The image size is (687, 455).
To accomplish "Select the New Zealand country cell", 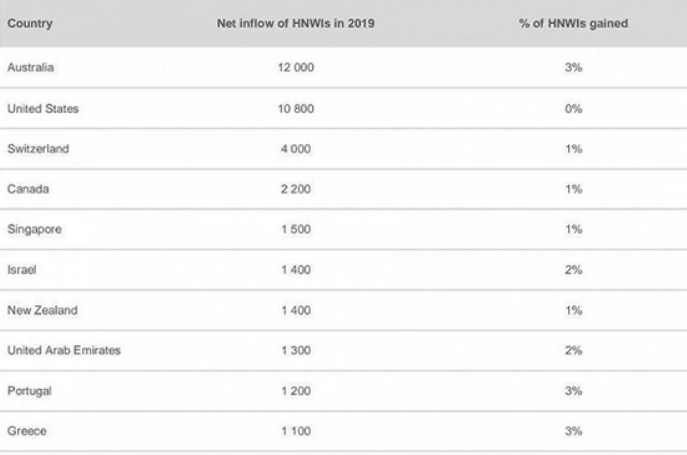I will 36,311.
